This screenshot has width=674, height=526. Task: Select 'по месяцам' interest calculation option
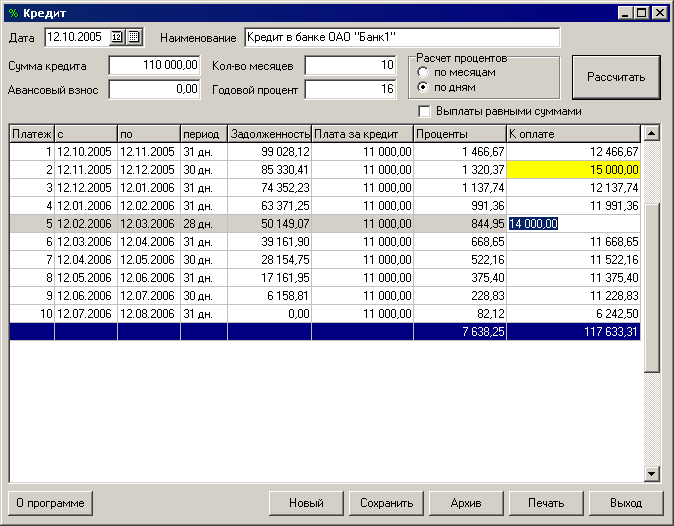tap(424, 73)
